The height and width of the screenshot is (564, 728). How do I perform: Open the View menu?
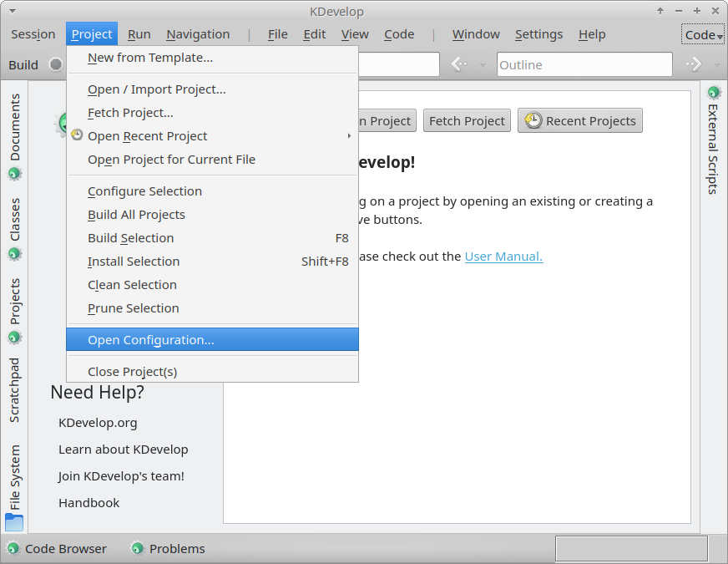(x=355, y=34)
